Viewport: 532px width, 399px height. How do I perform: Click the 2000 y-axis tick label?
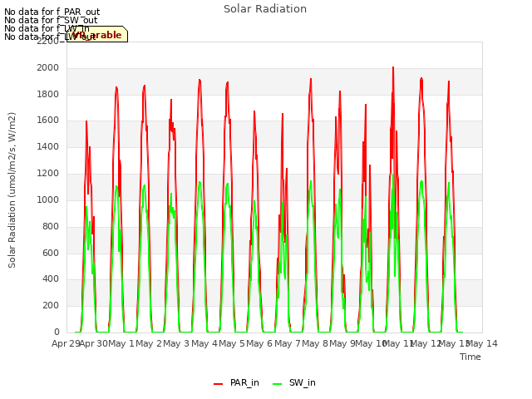tap(48, 68)
